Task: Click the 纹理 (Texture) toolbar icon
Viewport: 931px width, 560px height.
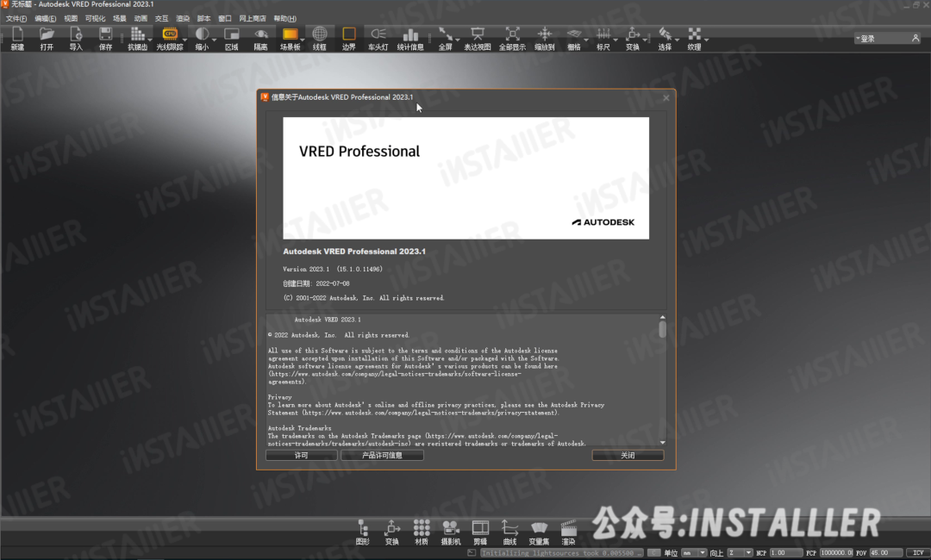Action: 694,39
